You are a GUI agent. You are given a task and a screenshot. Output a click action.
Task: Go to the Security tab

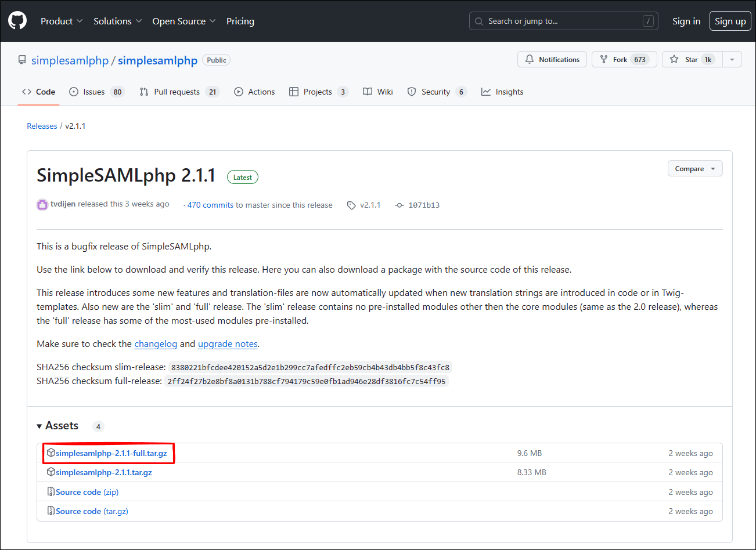point(436,92)
